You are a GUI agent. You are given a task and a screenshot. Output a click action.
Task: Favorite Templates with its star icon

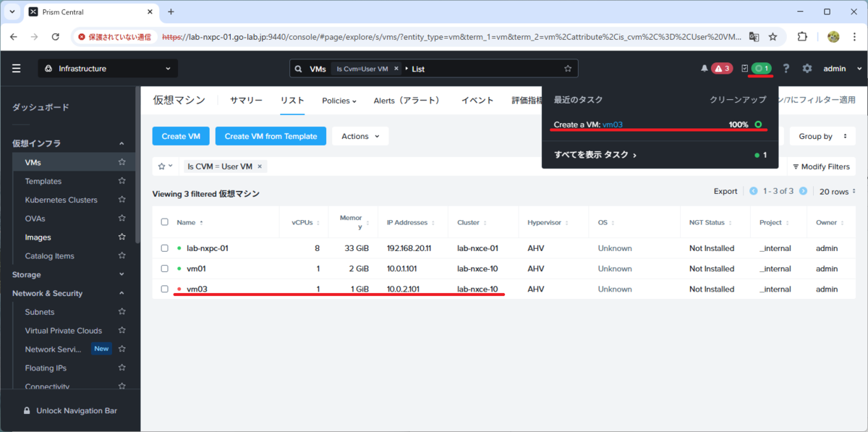[122, 181]
